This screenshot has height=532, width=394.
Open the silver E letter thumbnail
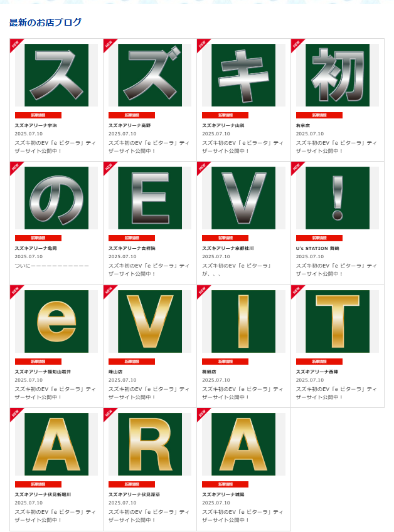pyautogui.click(x=150, y=198)
